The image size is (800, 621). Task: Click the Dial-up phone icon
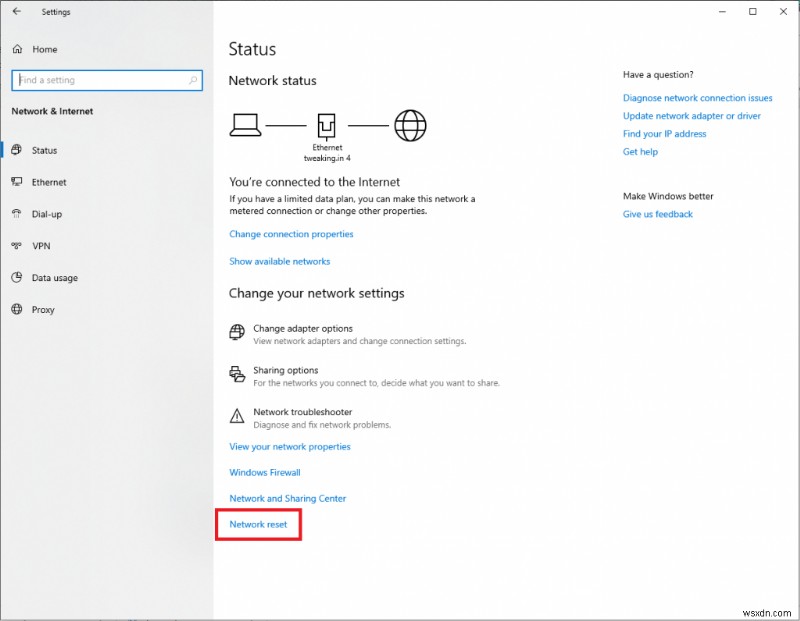[x=17, y=213]
